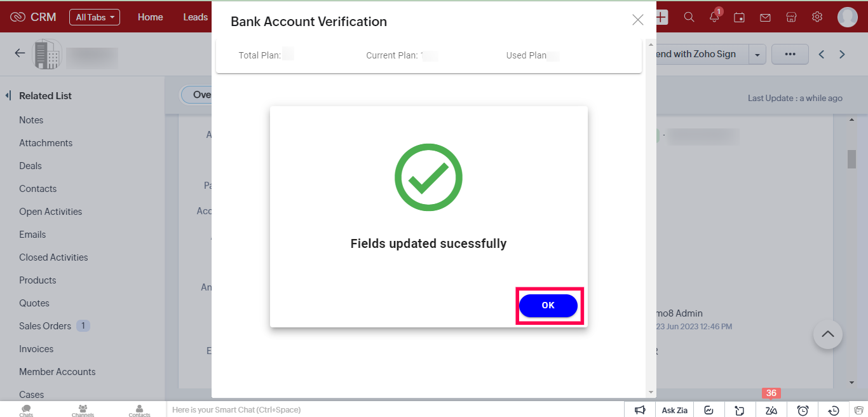868x417 pixels.
Task: Open the settings gear icon
Action: [x=817, y=17]
